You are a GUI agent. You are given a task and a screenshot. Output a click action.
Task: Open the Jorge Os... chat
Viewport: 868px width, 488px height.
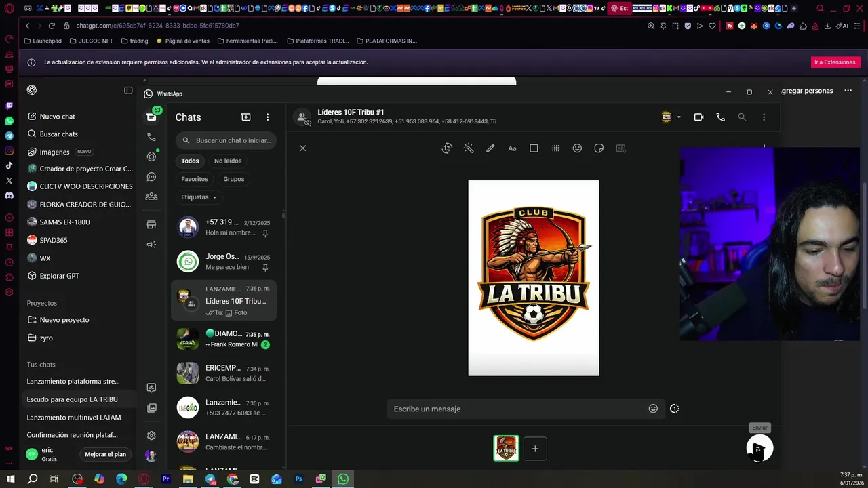[224, 262]
